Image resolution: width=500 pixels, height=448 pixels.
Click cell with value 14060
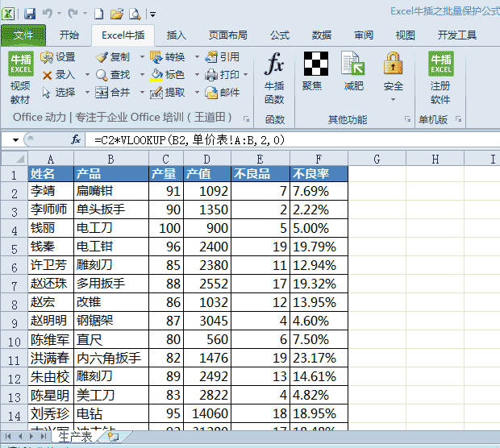pyautogui.click(x=207, y=413)
